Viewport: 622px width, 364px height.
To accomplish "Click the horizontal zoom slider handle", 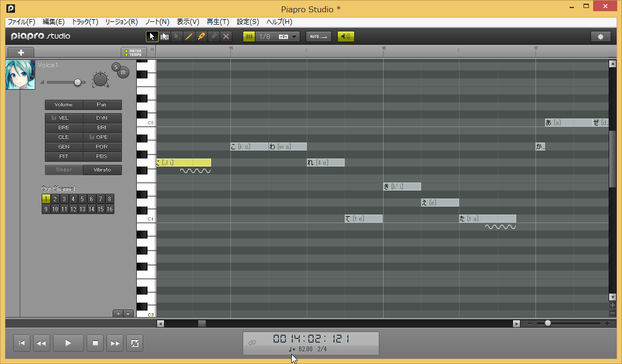I will coord(548,323).
